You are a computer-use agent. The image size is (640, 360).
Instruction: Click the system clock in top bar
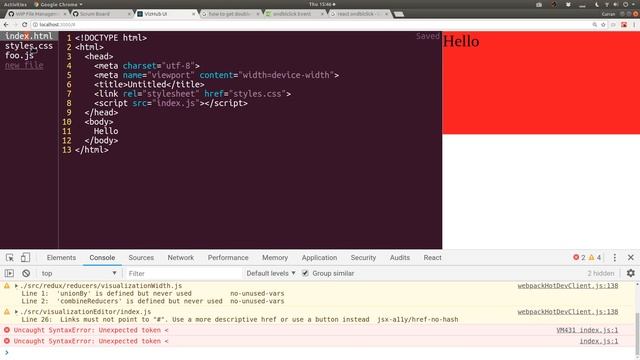pyautogui.click(x=322, y=4)
